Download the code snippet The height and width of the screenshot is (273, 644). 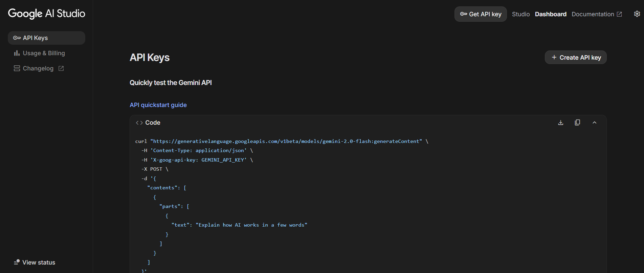561,123
